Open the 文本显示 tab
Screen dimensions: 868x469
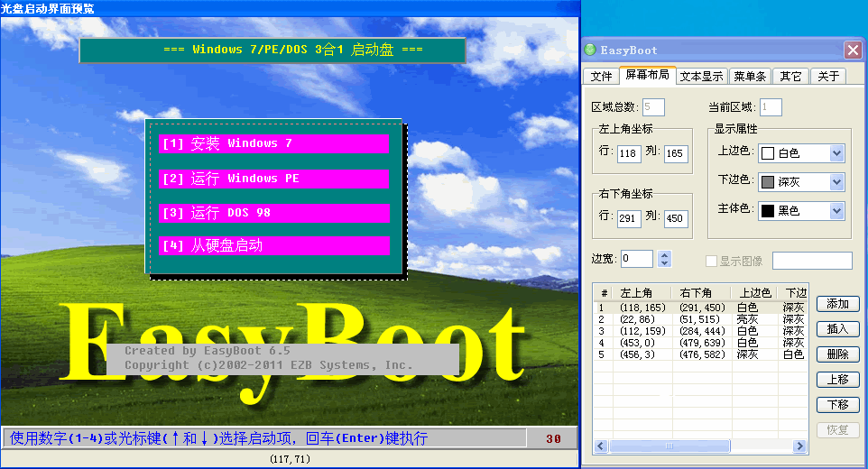click(x=701, y=77)
